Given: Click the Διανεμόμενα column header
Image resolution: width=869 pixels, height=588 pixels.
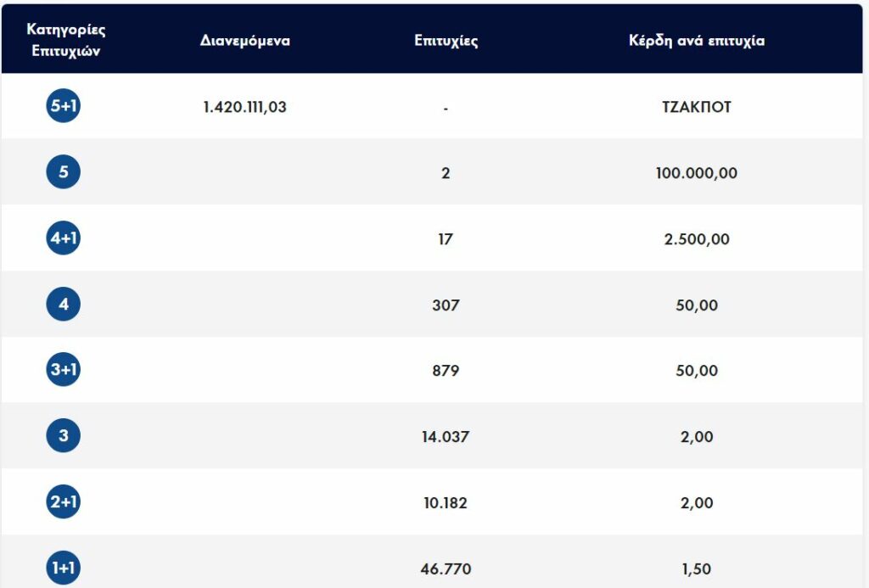Looking at the screenshot, I should pyautogui.click(x=245, y=41).
